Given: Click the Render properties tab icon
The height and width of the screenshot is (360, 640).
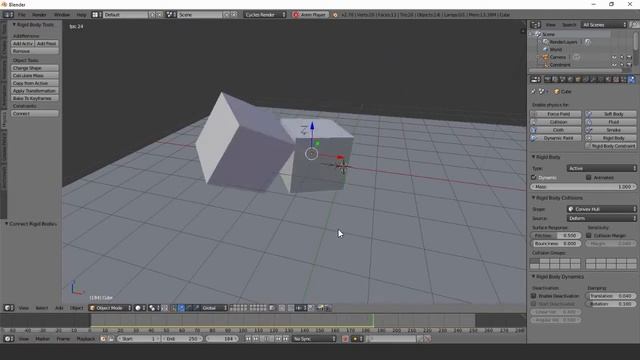Looking at the screenshot, I should 548,80.
